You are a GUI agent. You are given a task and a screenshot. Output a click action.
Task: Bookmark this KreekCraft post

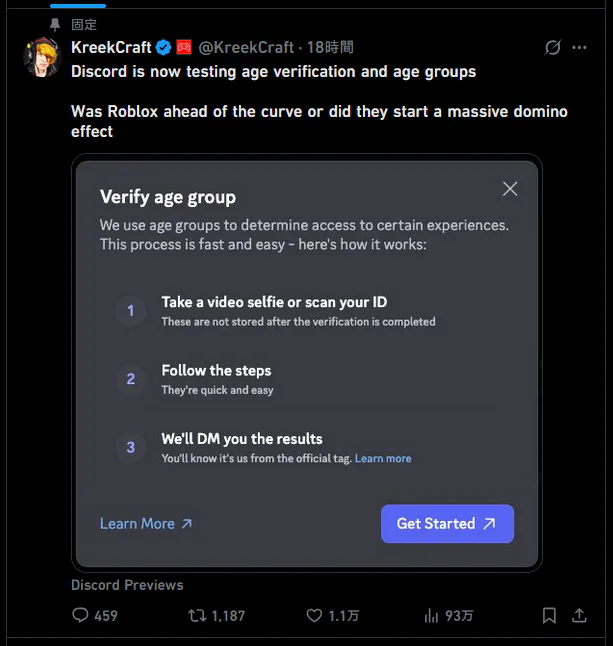click(x=549, y=615)
